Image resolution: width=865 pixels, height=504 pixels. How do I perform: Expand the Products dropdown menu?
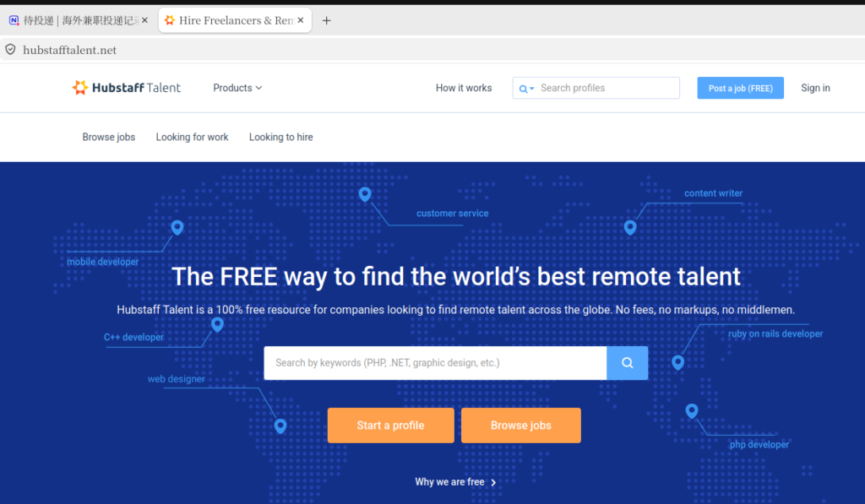(x=237, y=88)
